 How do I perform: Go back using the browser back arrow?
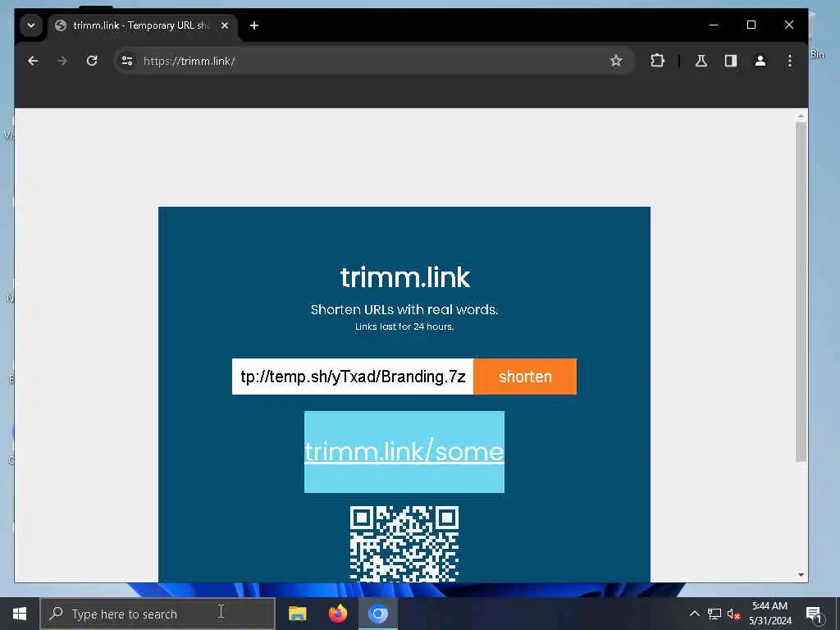tap(33, 61)
